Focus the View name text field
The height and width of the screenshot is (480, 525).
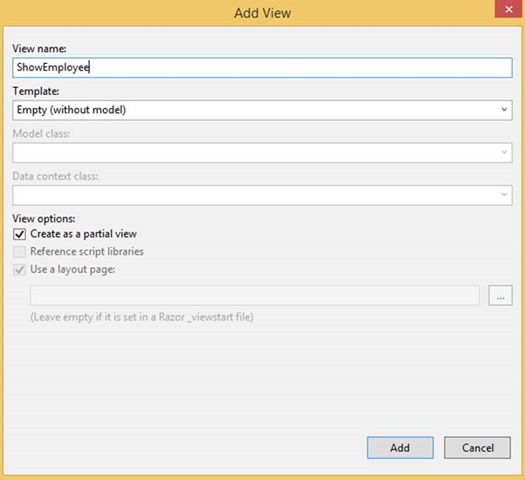(262, 68)
